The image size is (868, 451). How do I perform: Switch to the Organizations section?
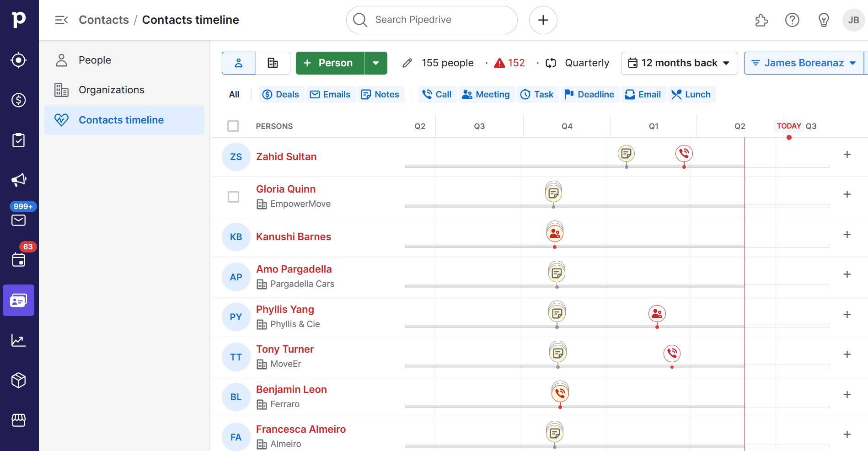112,90
